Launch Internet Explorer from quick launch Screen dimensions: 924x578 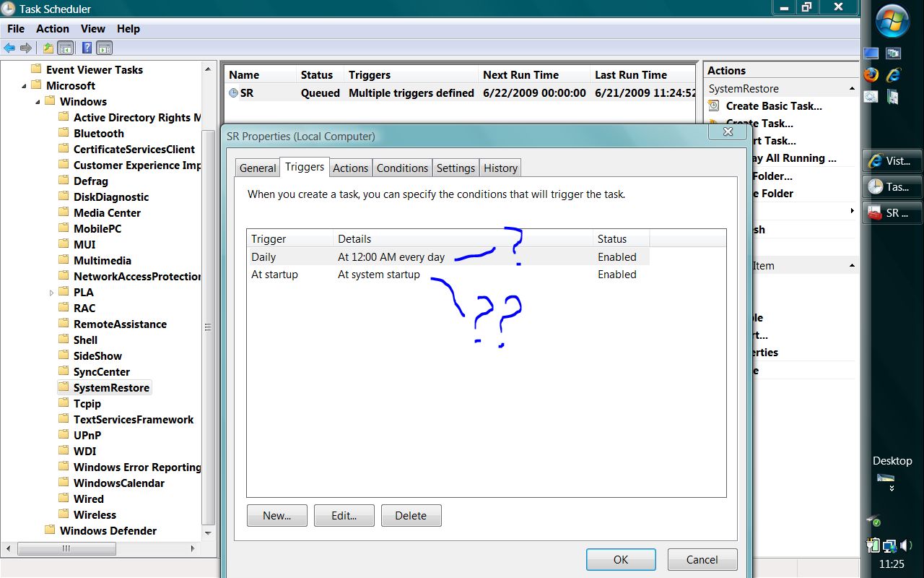coord(894,74)
